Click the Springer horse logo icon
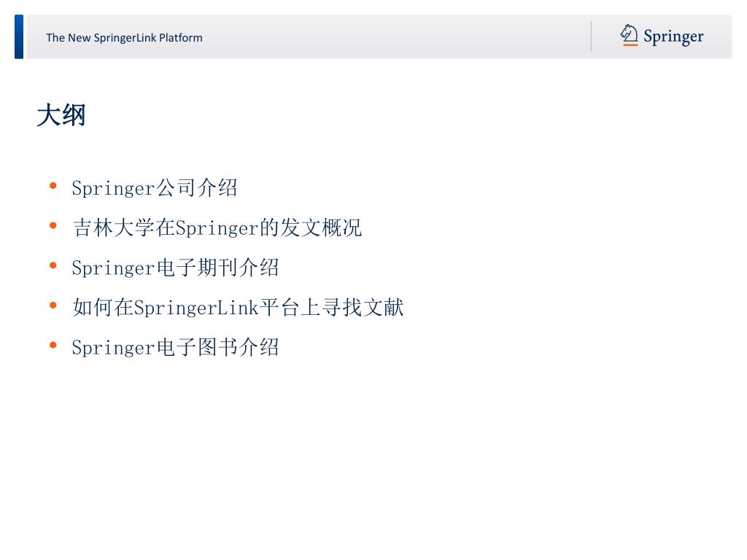 (629, 35)
